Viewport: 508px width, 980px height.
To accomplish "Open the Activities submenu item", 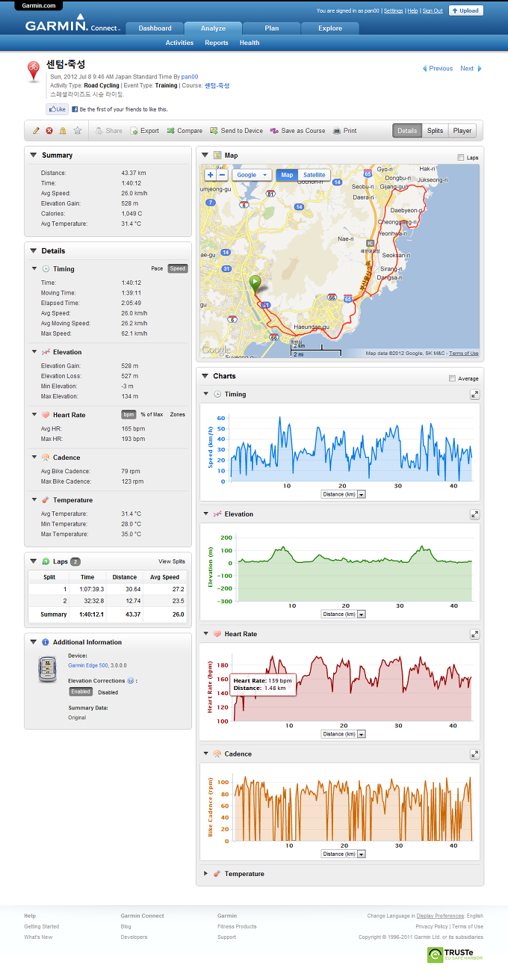I will (179, 43).
